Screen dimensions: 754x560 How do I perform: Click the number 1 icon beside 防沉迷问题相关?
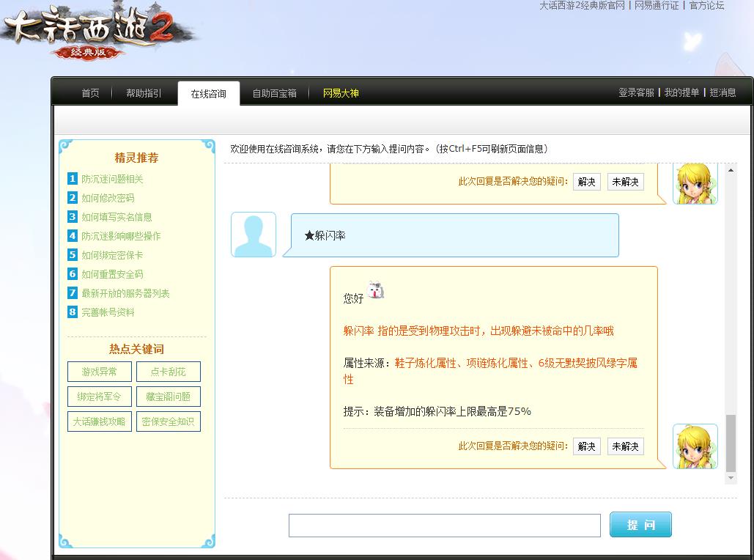(72, 179)
